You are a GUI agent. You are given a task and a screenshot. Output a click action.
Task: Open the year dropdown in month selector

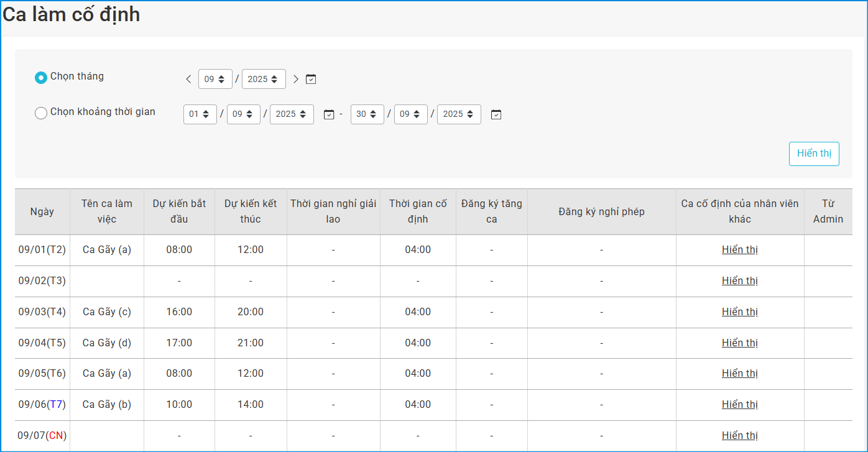point(264,79)
